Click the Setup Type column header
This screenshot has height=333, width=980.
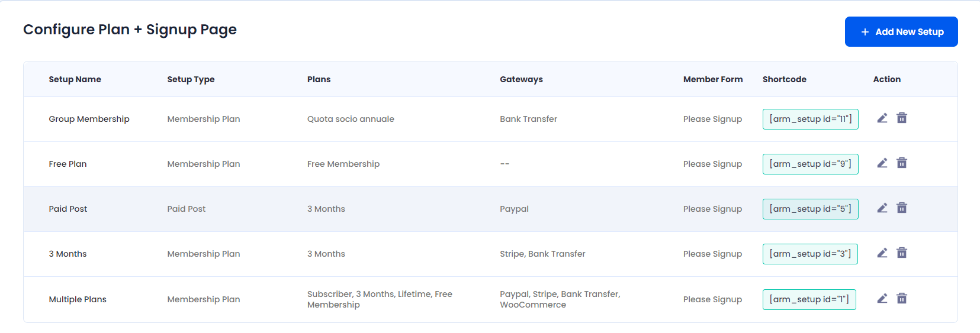[x=191, y=79]
